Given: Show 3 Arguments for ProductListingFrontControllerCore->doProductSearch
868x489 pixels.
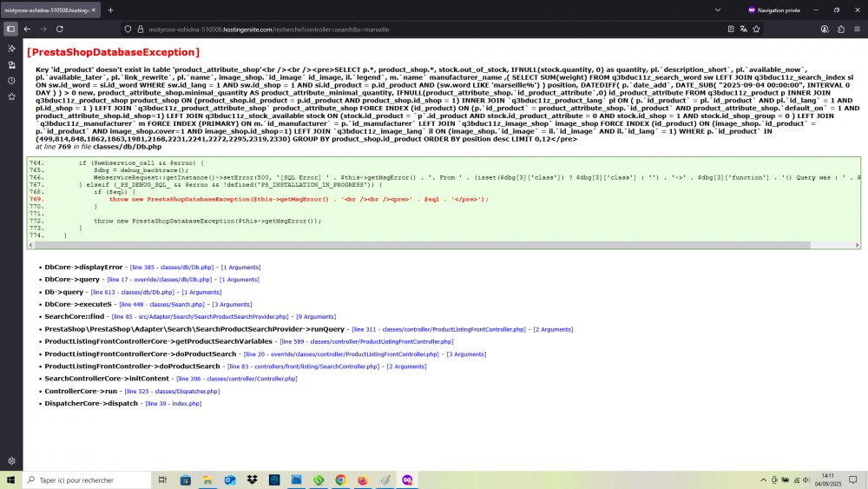Looking at the screenshot, I should (x=466, y=354).
